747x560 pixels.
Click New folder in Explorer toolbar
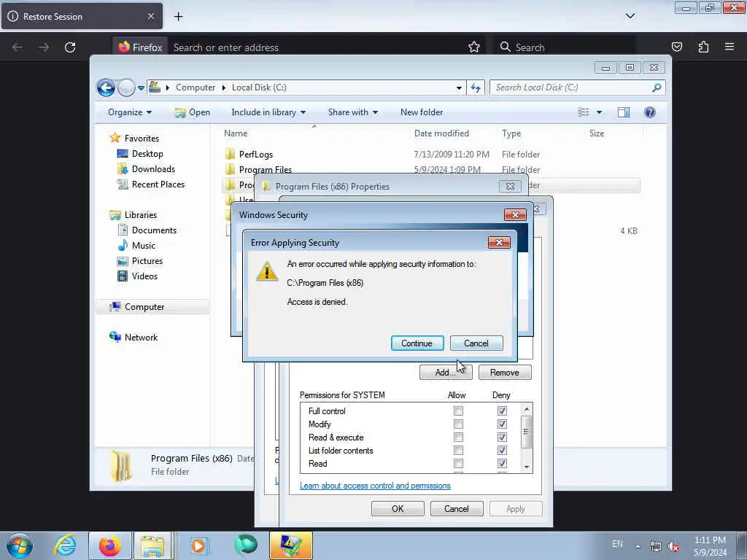click(422, 112)
